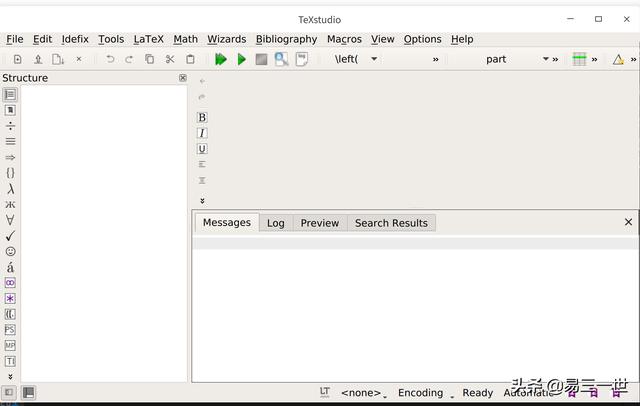
Task: Open the Macros menu
Action: click(x=344, y=39)
